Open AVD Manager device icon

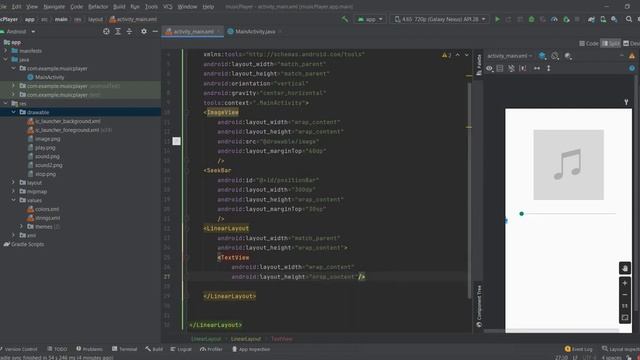pos(603,19)
